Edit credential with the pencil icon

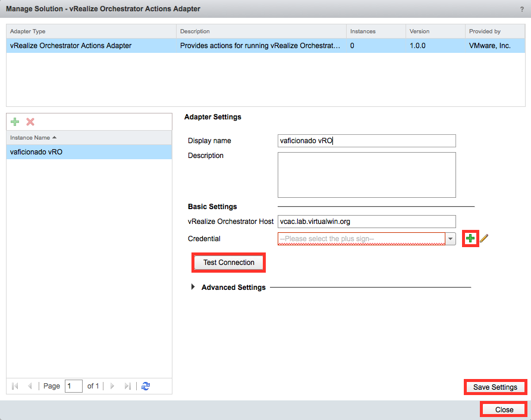(x=484, y=239)
